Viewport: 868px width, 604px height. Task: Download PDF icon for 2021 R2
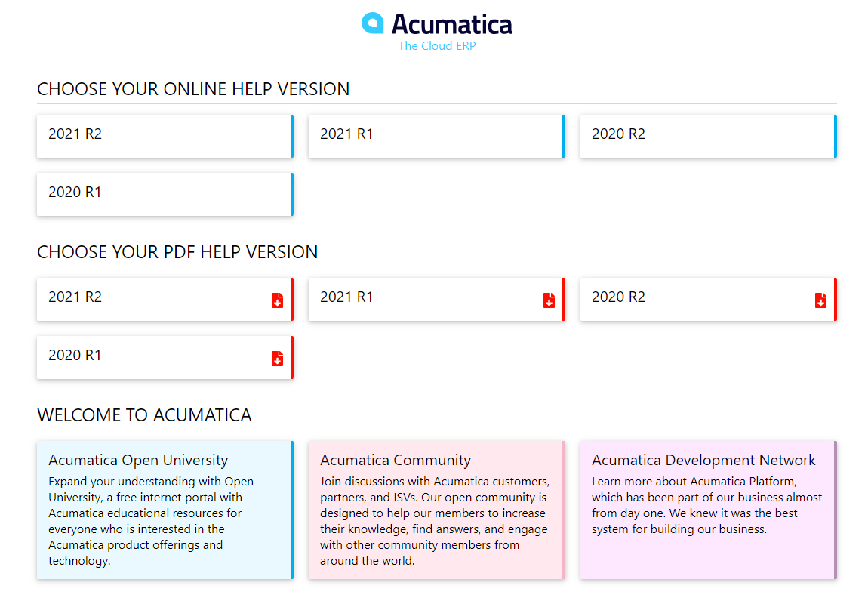(277, 300)
